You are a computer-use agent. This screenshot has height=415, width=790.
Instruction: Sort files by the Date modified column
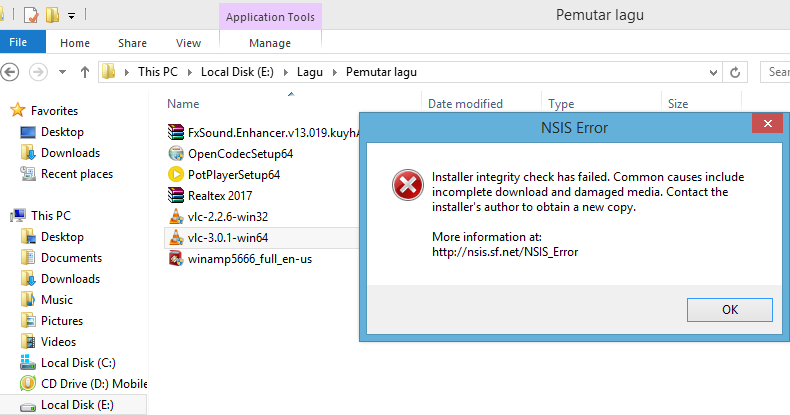click(x=465, y=104)
